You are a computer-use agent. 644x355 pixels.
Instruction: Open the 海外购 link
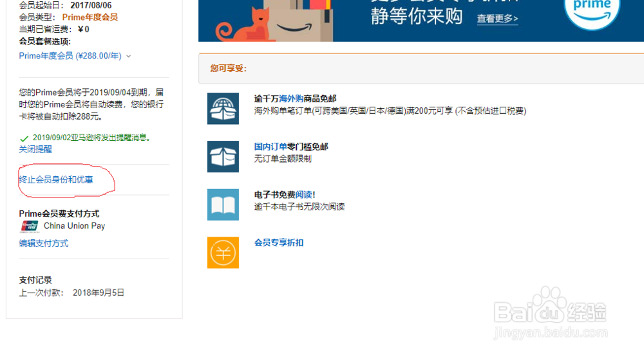click(291, 99)
